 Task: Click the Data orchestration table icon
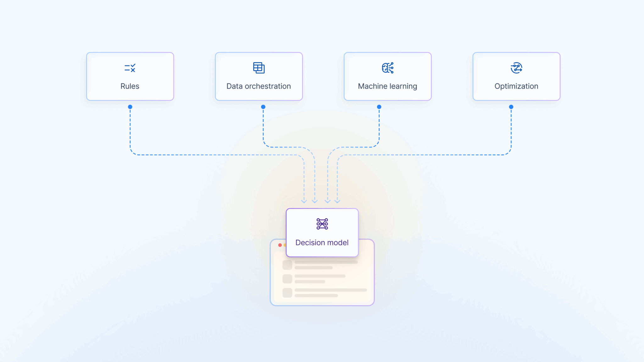[x=259, y=68]
